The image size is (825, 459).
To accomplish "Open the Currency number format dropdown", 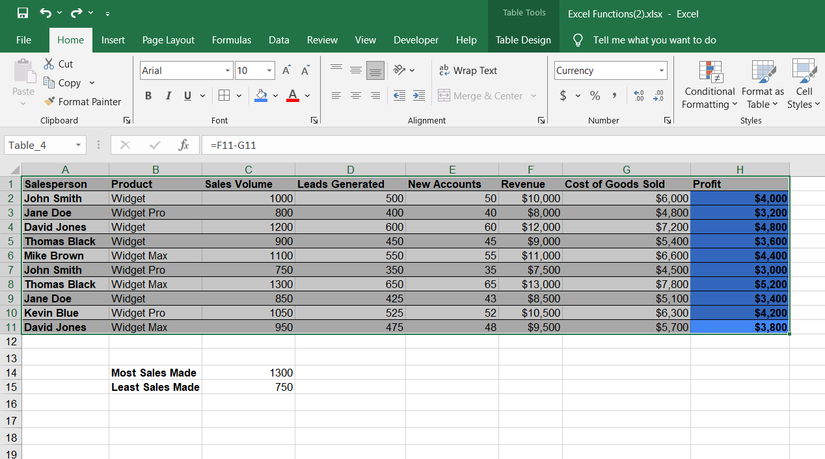I will tap(661, 71).
